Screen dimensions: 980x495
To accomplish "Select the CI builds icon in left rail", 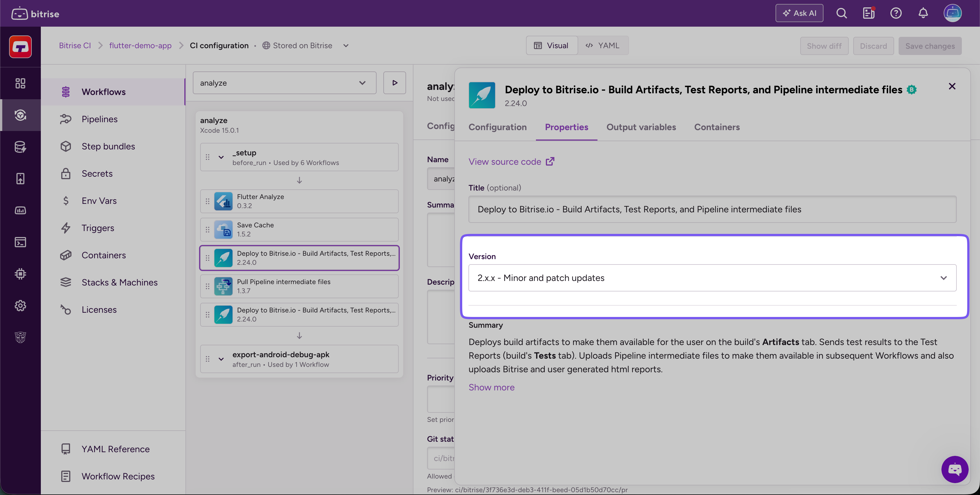I will point(20,115).
